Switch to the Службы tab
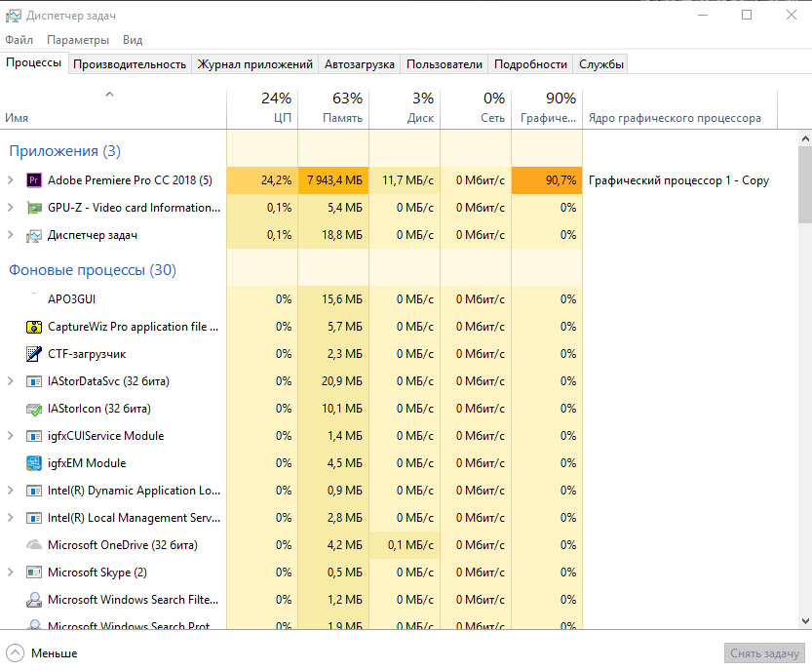 click(601, 64)
